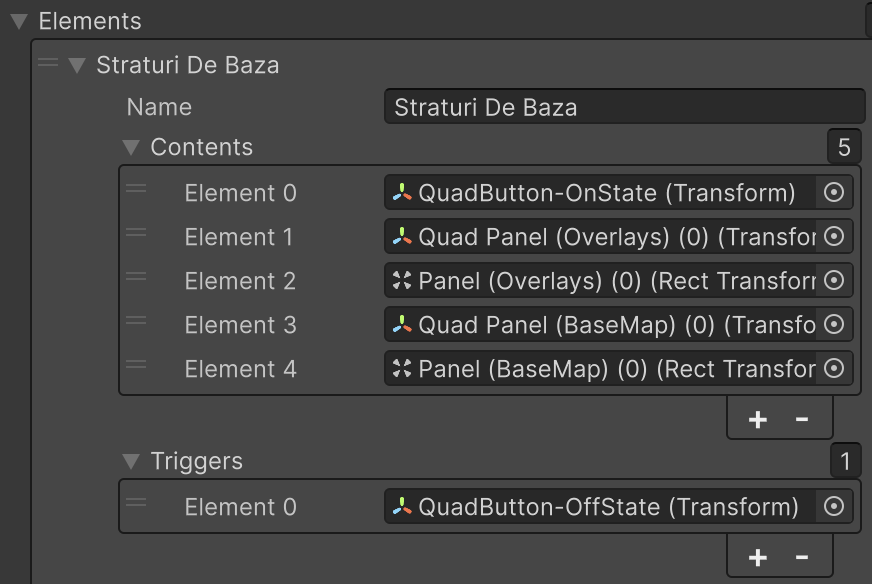The height and width of the screenshot is (584, 872).
Task: Add a new element to Triggers
Action: pyautogui.click(x=758, y=557)
